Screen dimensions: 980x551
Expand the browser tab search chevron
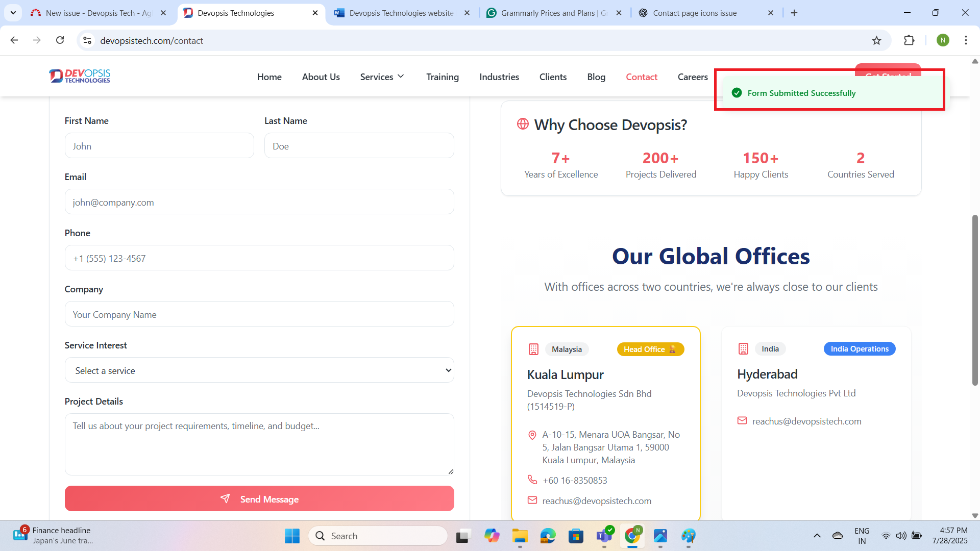point(13,13)
